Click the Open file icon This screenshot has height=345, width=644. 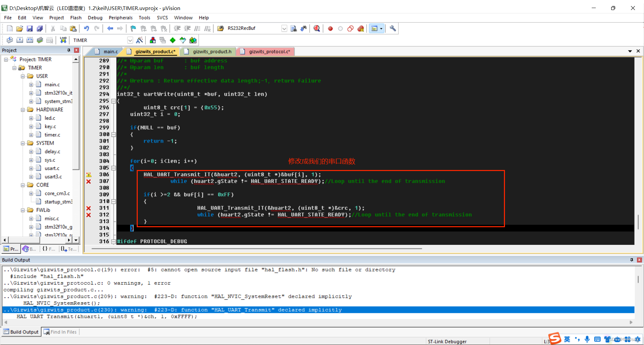point(19,28)
